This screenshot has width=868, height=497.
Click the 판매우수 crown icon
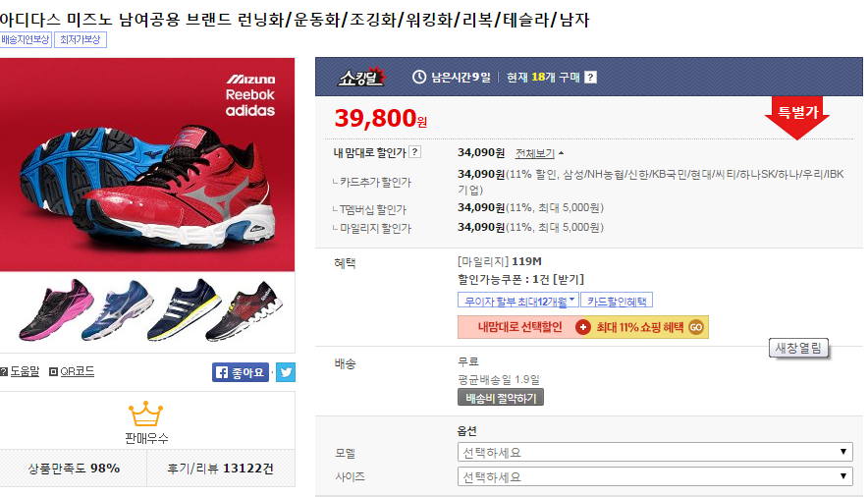(145, 414)
